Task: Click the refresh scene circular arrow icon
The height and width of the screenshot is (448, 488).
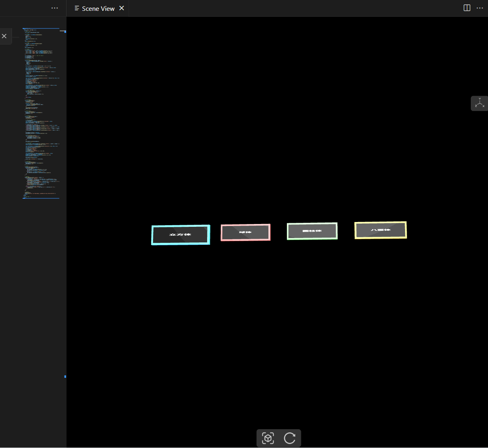Action: tap(290, 438)
